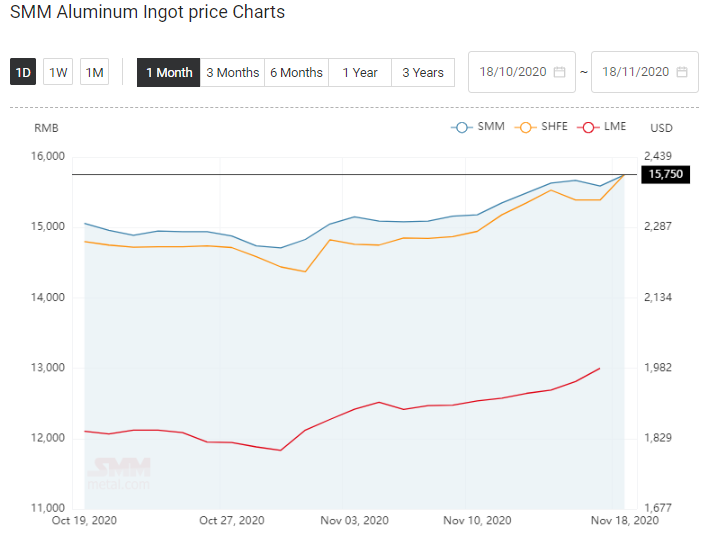Open end date picker 18/11/2020
Screen dimensions: 706x534
point(645,72)
